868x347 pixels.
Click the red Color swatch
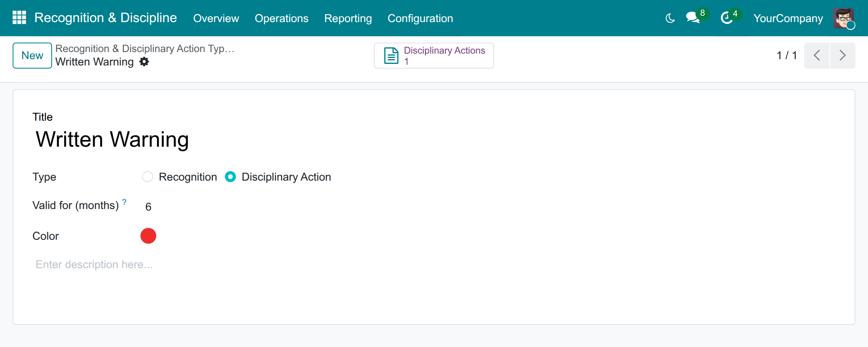click(x=148, y=236)
